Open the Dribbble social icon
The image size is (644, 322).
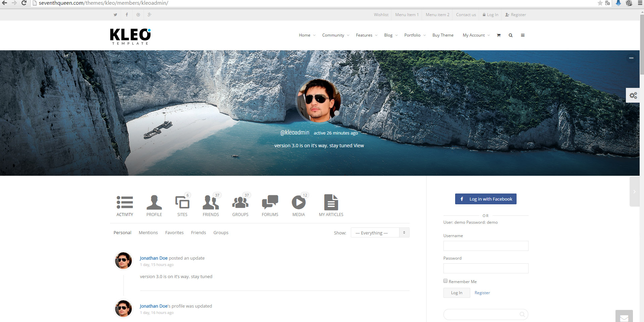(138, 15)
